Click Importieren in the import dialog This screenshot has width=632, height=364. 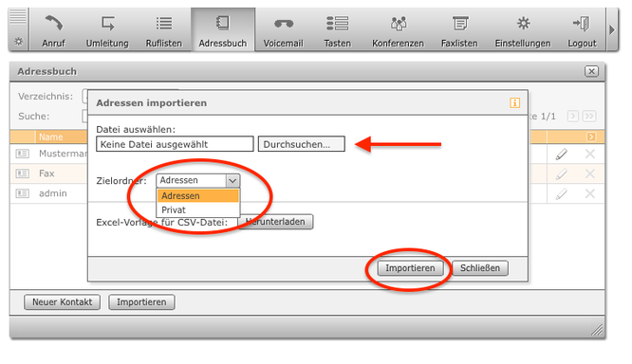410,268
